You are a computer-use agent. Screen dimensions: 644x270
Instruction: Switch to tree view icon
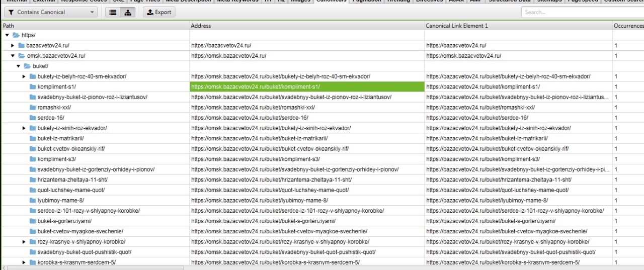point(128,12)
